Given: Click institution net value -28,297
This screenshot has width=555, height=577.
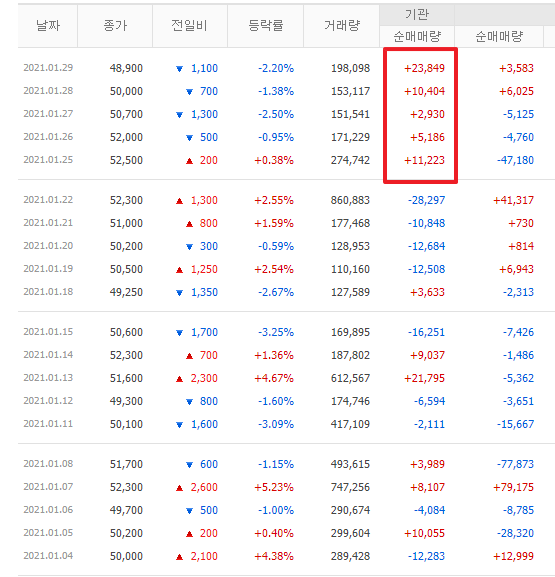Looking at the screenshot, I should point(426,200).
